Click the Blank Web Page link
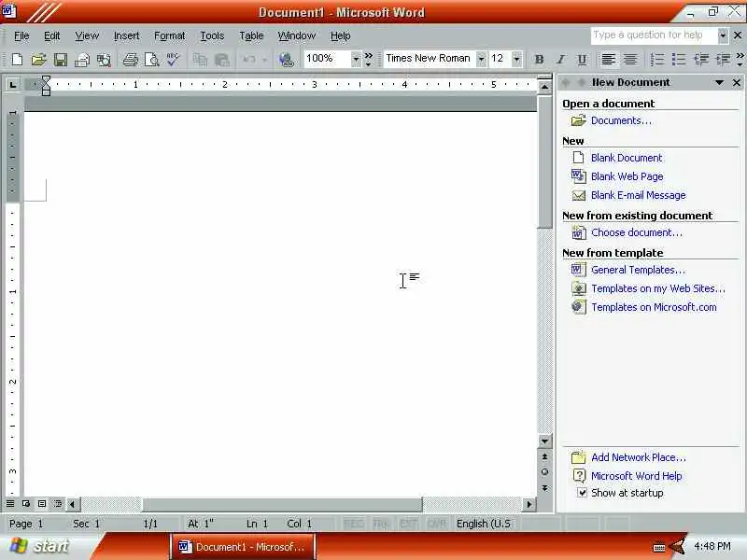747x560 pixels. click(x=627, y=176)
